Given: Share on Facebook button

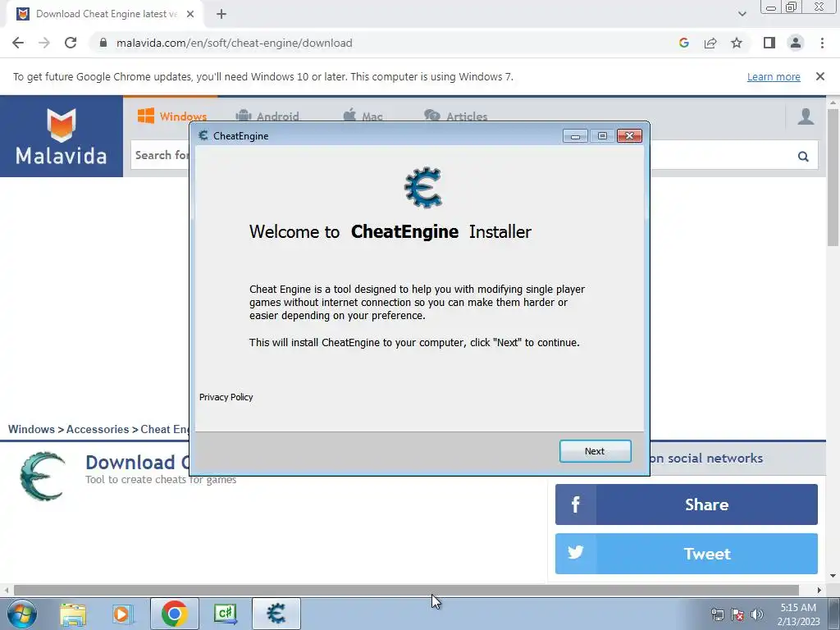Looking at the screenshot, I should coord(687,504).
